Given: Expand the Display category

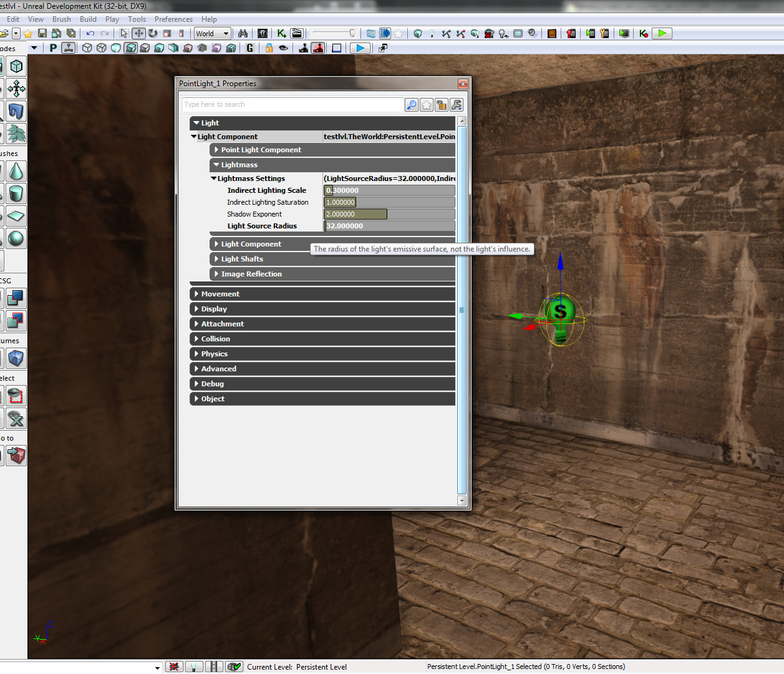Looking at the screenshot, I should (x=322, y=309).
